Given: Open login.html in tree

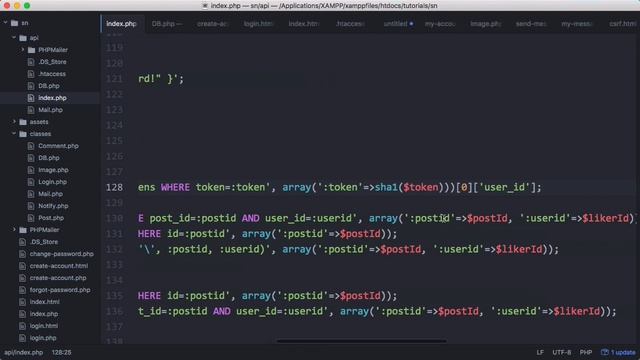Looking at the screenshot, I should point(44,326).
